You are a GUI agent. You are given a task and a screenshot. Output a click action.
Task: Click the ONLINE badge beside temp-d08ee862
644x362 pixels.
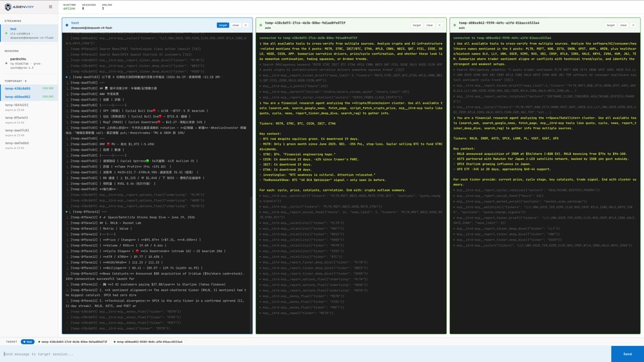(x=48, y=97)
